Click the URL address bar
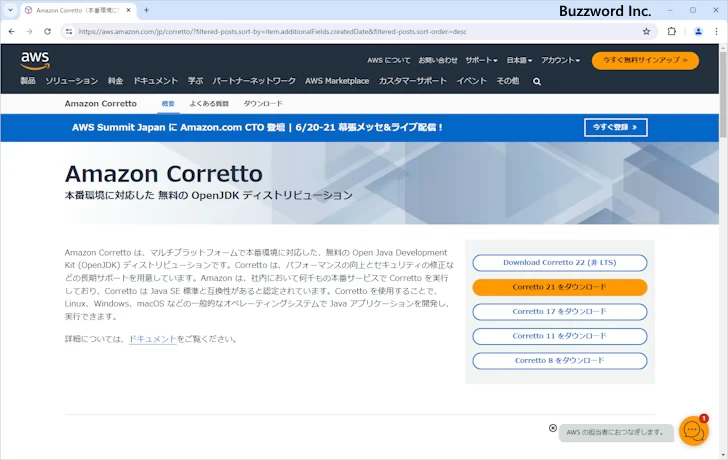 click(358, 32)
